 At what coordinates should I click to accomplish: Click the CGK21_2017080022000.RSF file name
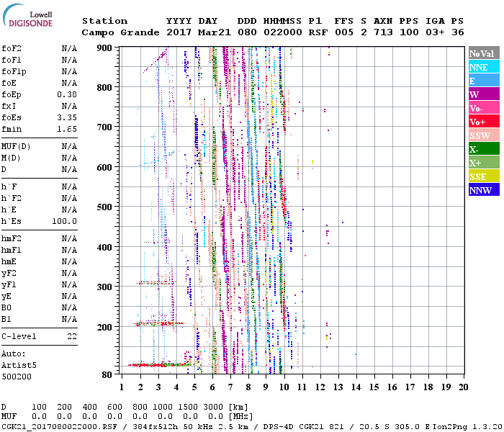click(x=59, y=427)
